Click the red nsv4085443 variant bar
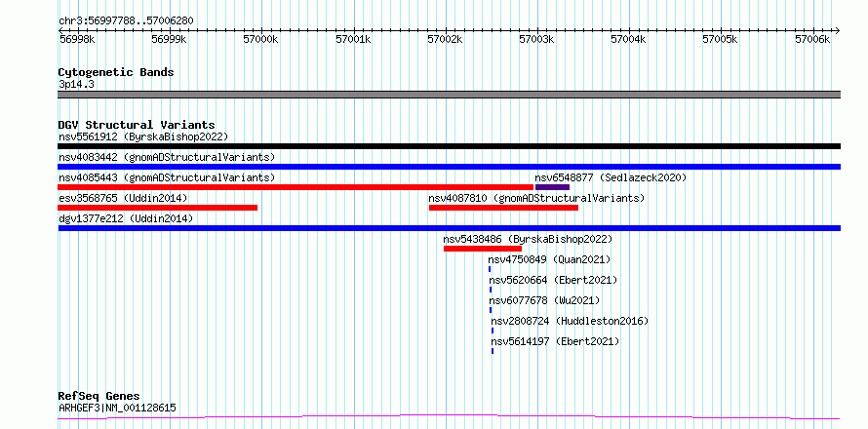 [x=296, y=187]
